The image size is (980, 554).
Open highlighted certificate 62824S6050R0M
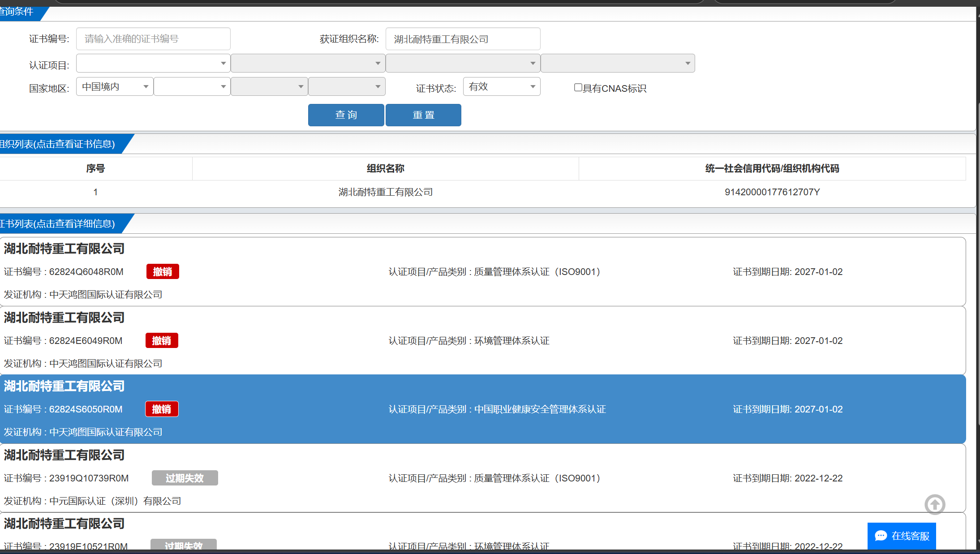[483, 409]
